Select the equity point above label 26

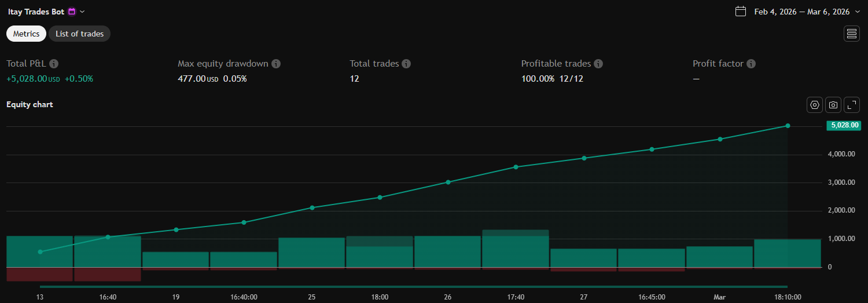coord(448,182)
